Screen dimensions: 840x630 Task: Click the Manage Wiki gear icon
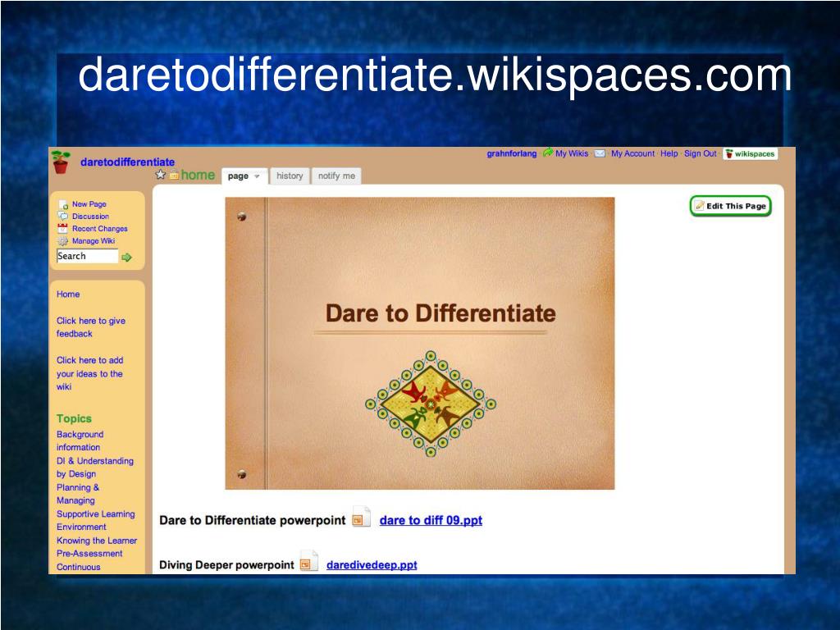coord(62,241)
